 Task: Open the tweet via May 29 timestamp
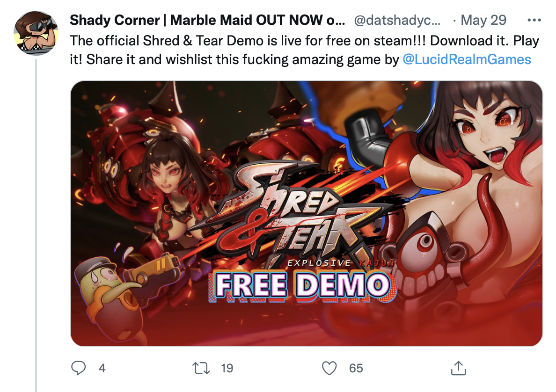point(483,20)
